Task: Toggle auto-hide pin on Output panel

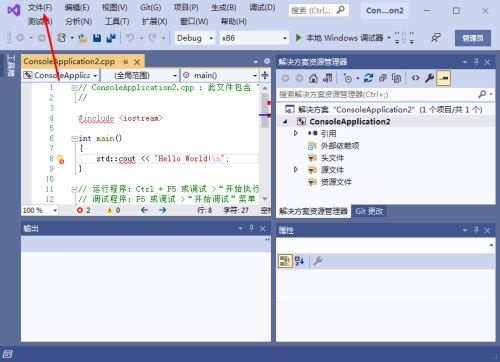Action: [x=252, y=228]
